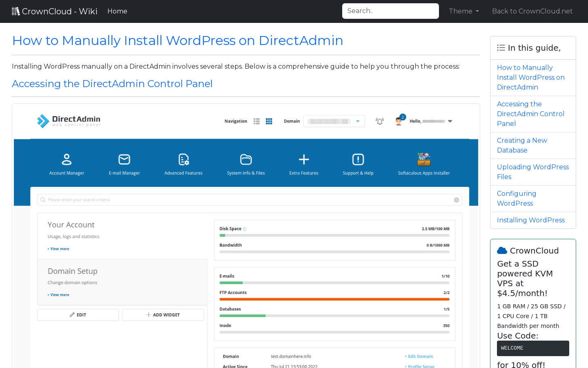The height and width of the screenshot is (368, 588).
Task: Open Advanced Features
Action: 183,163
